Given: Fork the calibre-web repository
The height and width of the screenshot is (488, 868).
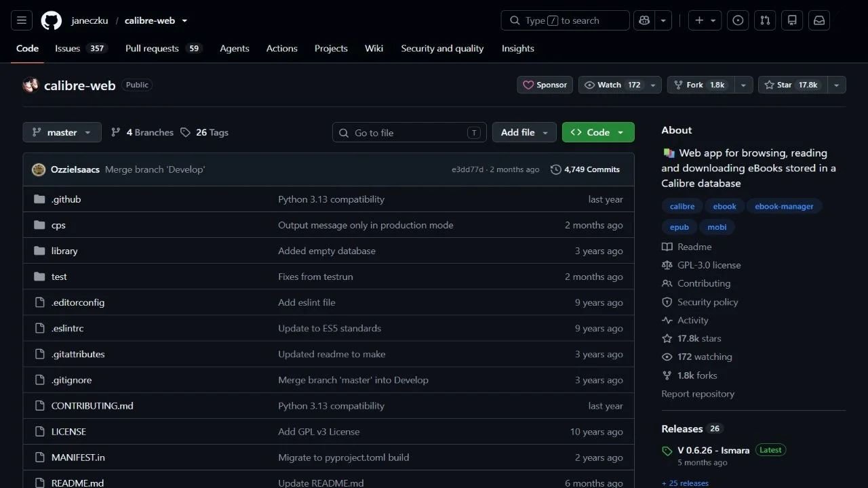Looking at the screenshot, I should tap(701, 85).
